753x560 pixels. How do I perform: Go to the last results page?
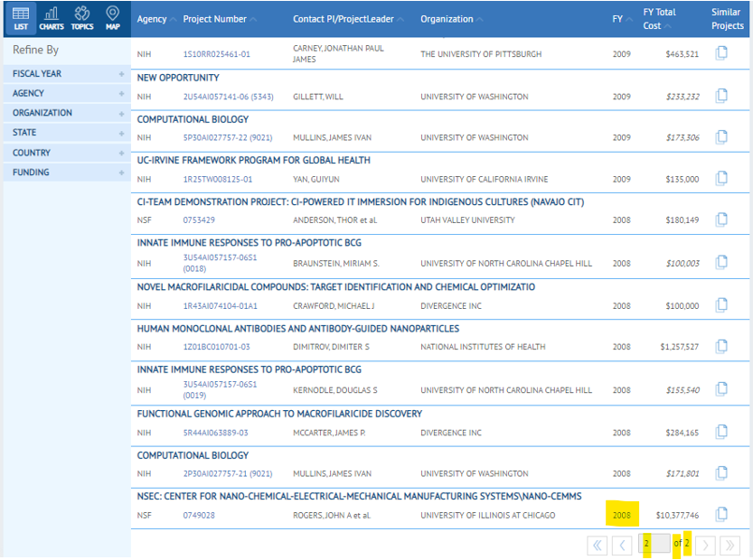(x=730, y=546)
